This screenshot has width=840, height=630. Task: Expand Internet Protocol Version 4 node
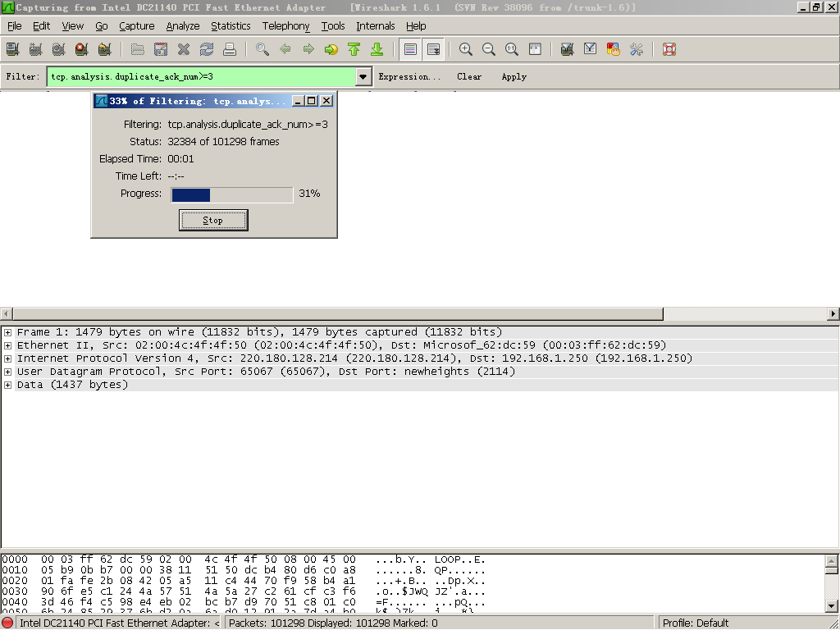click(7, 358)
